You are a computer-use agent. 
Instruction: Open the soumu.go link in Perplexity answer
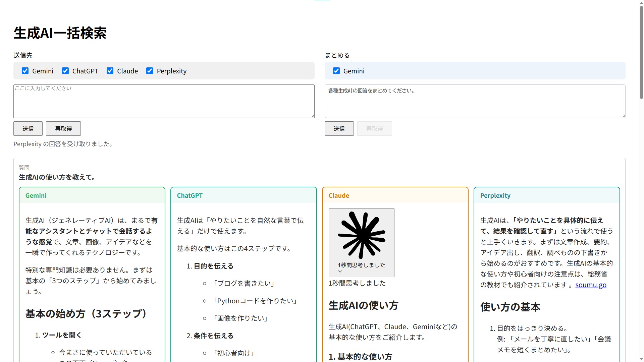[x=591, y=285]
